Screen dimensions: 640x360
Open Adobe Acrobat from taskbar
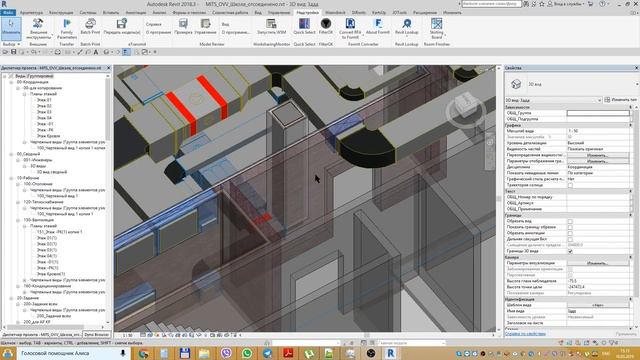click(x=288, y=353)
